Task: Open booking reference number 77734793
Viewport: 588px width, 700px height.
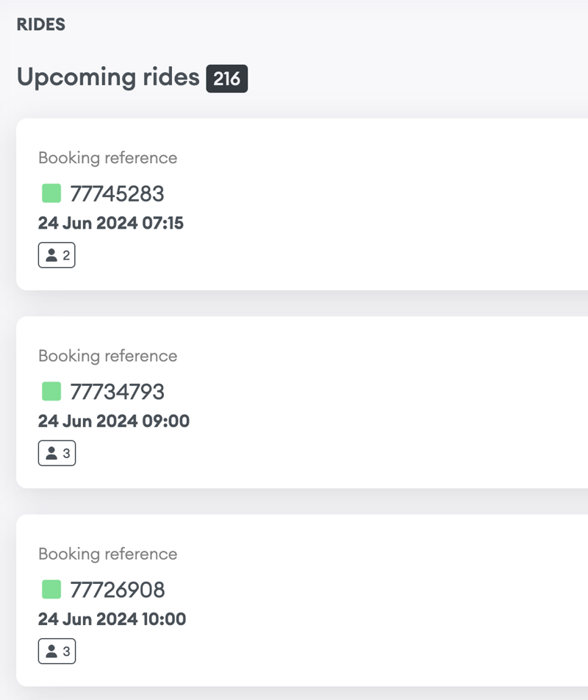Action: 117,392
